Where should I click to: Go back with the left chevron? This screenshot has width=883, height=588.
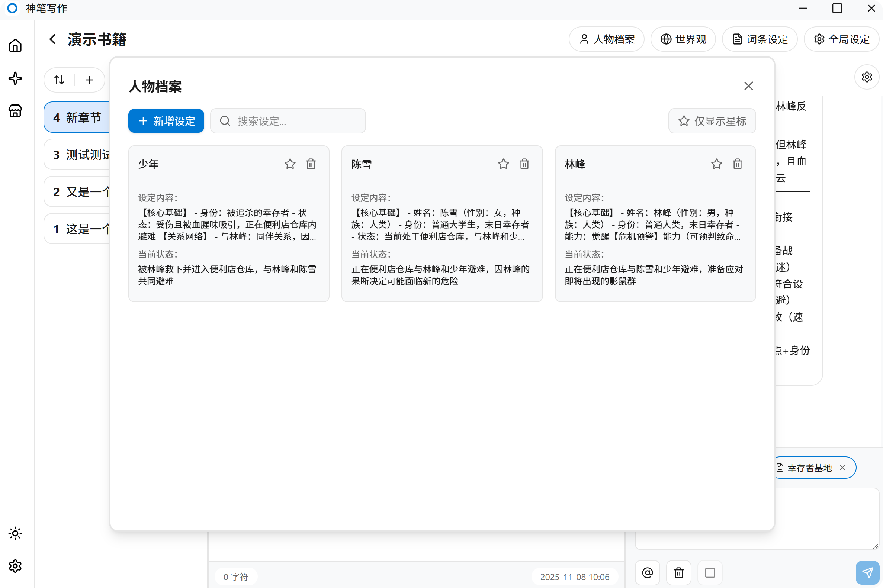click(x=52, y=39)
